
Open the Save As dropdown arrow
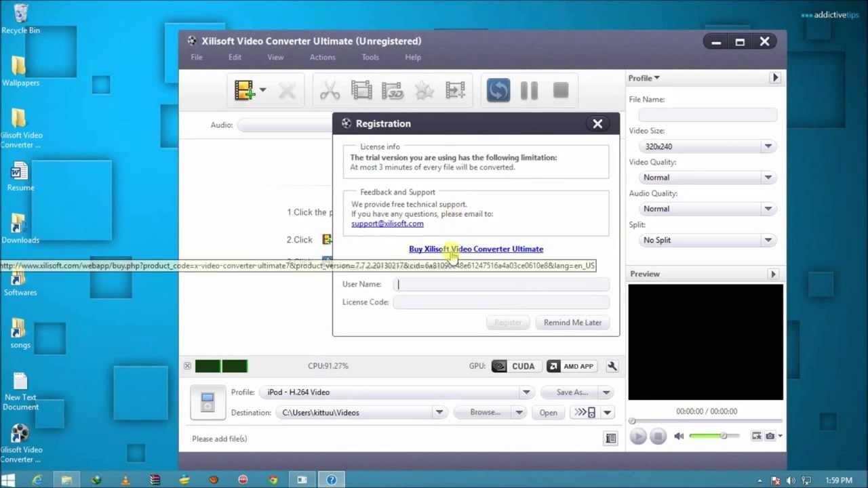(x=606, y=392)
